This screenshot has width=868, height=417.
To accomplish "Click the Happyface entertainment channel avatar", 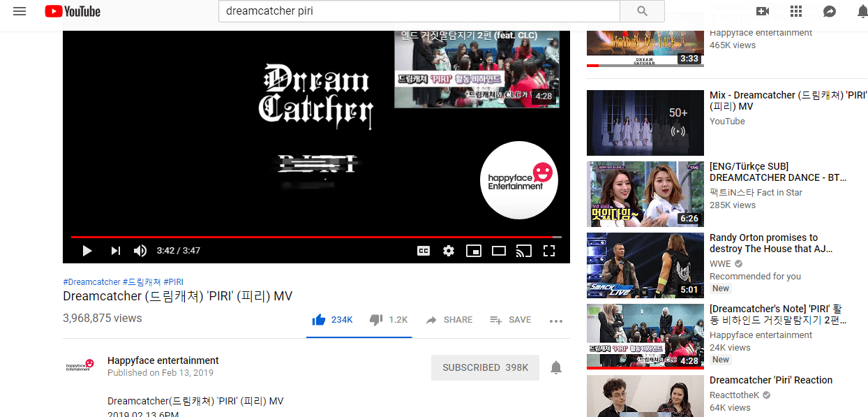I will click(80, 365).
